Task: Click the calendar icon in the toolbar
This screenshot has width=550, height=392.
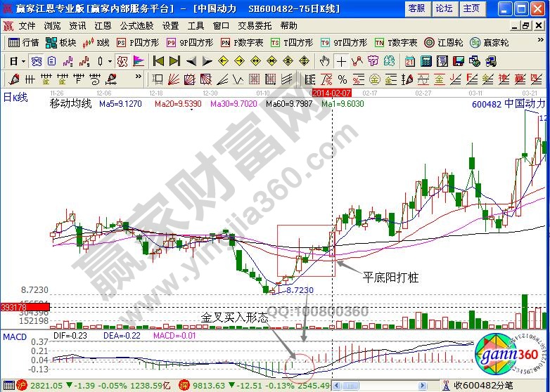Action: coord(409,60)
